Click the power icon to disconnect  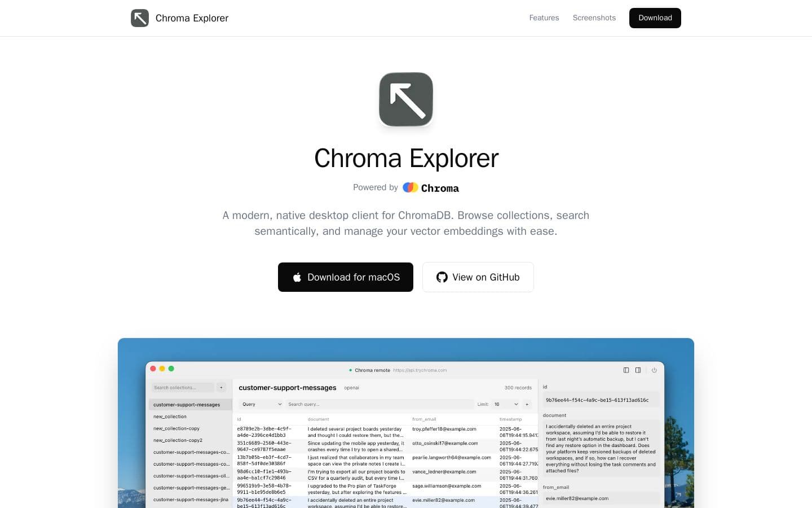654,370
